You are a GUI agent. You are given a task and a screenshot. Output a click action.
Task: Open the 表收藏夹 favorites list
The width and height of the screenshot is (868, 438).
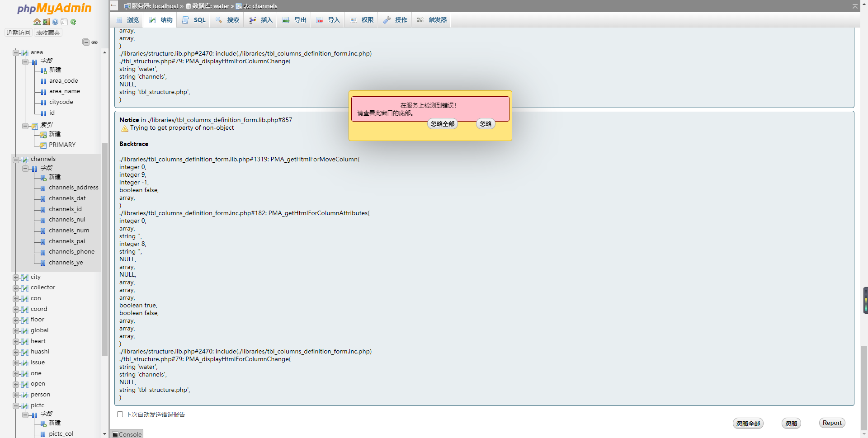[x=48, y=33]
